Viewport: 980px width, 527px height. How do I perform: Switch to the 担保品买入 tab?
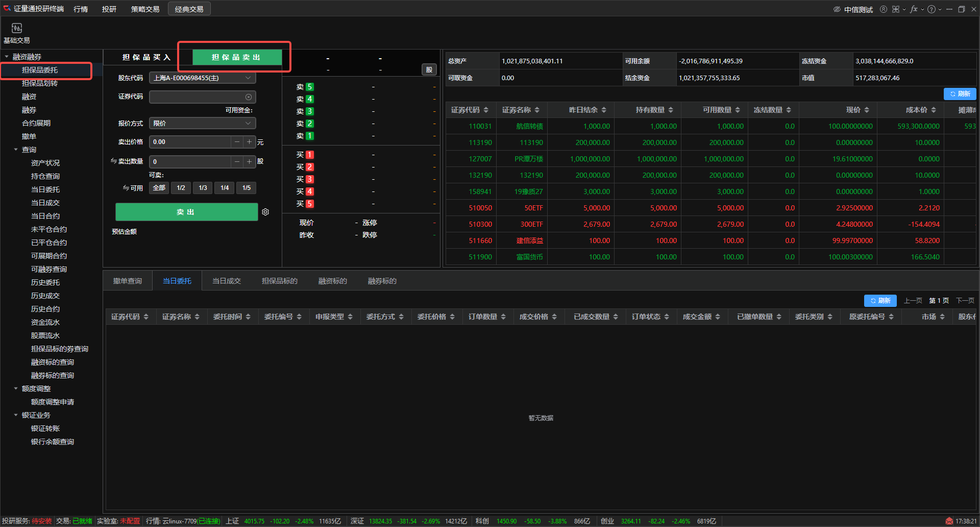pyautogui.click(x=146, y=57)
